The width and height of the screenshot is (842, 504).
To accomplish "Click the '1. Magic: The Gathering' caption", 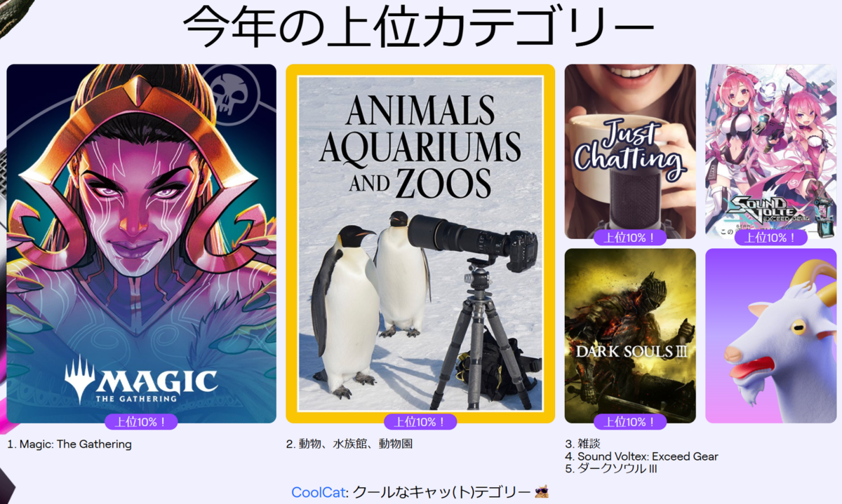I will click(x=69, y=444).
